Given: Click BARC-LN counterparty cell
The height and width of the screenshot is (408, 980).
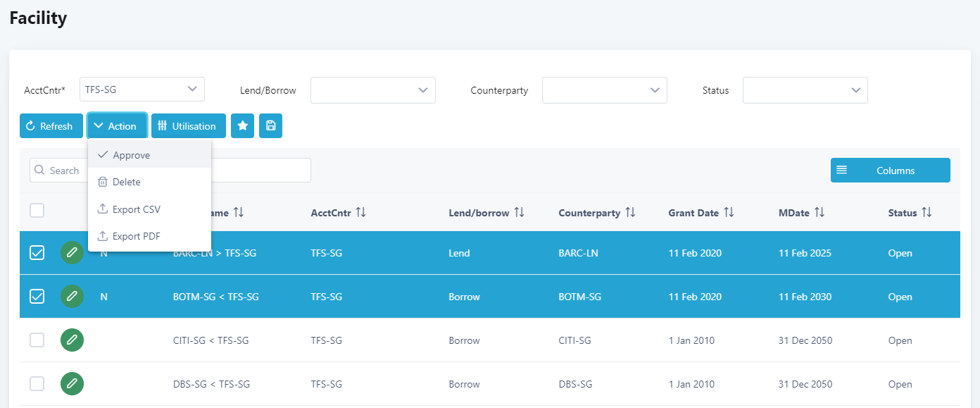Looking at the screenshot, I should tap(578, 253).
